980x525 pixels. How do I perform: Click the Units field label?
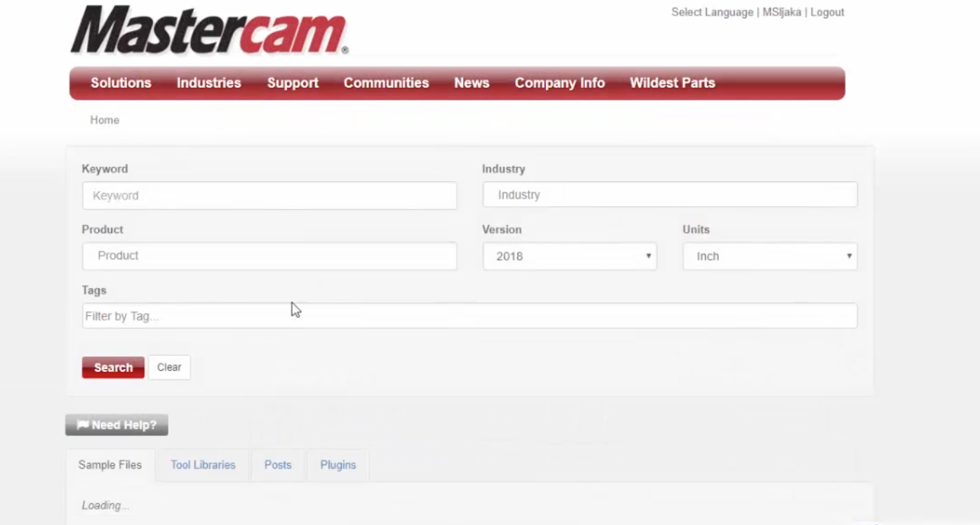(696, 230)
